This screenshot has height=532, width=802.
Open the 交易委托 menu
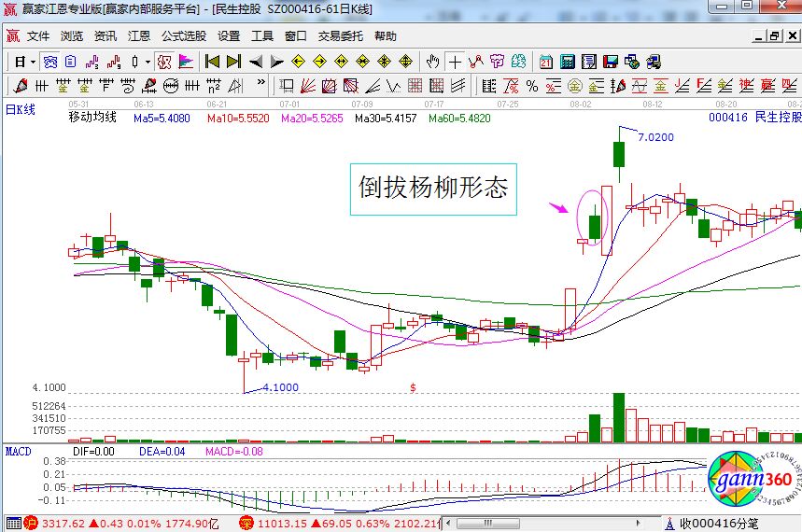click(340, 36)
